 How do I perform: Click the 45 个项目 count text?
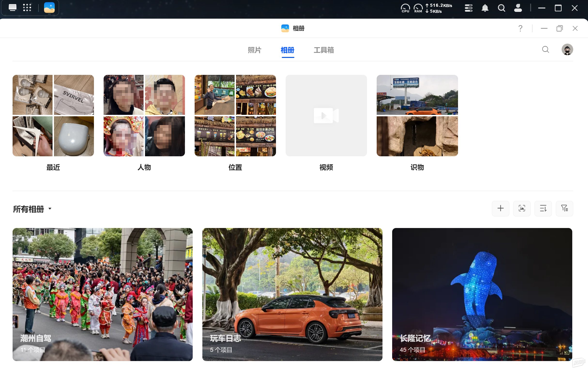(412, 350)
